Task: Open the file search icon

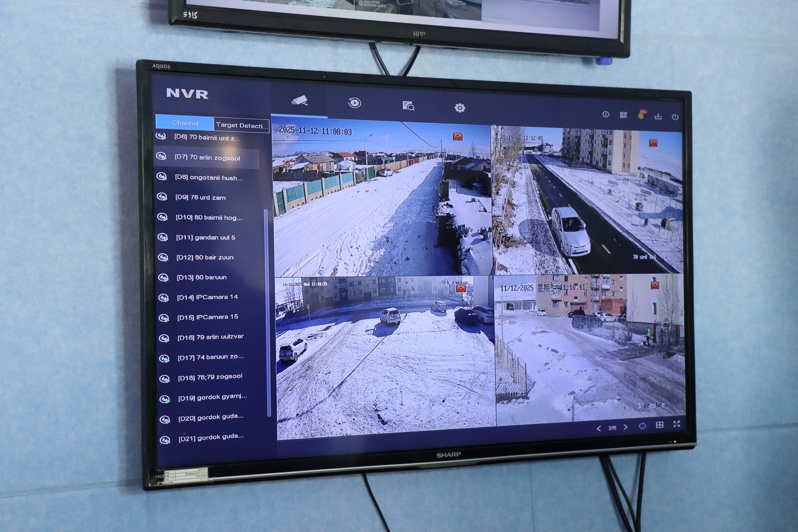Action: [408, 105]
